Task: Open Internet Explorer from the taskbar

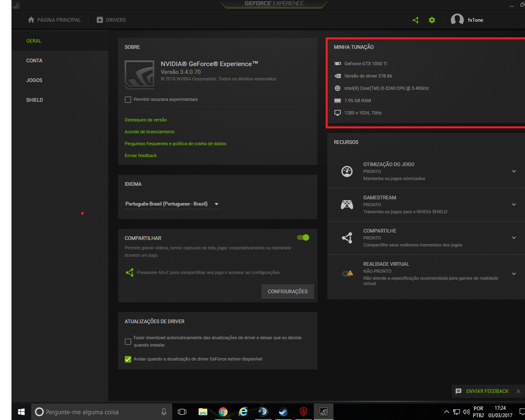Action: (x=243, y=412)
